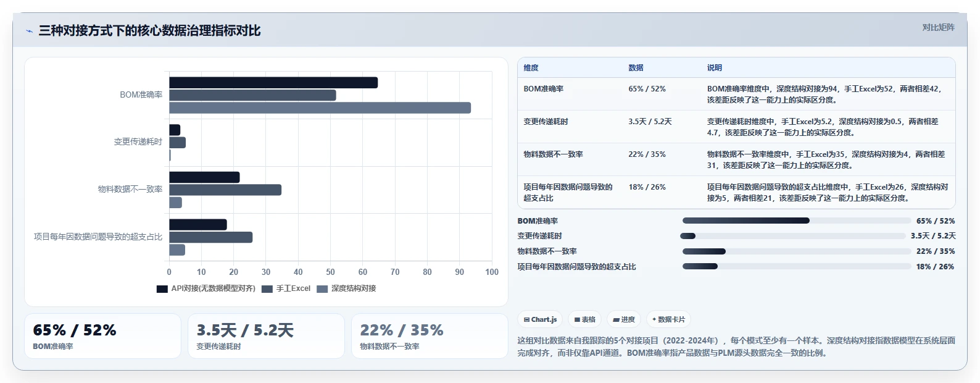This screenshot has width=980, height=383.
Task: Click the API对接 bar for 超支占比
Action: (x=198, y=225)
